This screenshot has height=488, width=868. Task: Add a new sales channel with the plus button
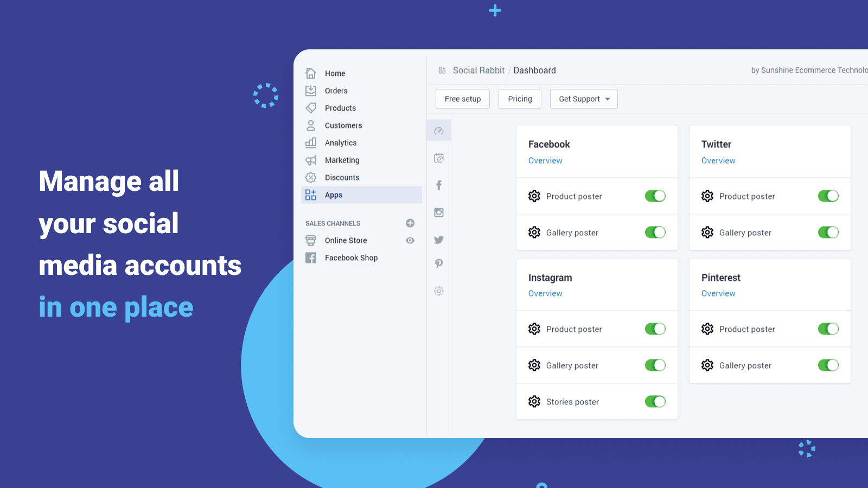[x=410, y=223]
